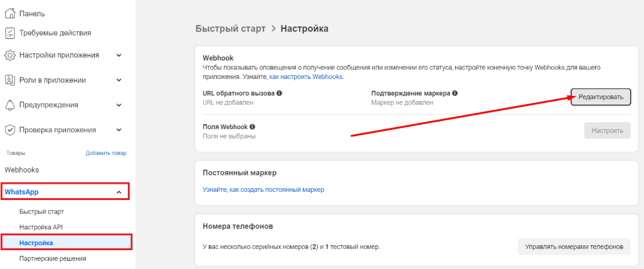Click the Роли в приложении badge icon
This screenshot has width=644, height=269.
pyautogui.click(x=9, y=80)
